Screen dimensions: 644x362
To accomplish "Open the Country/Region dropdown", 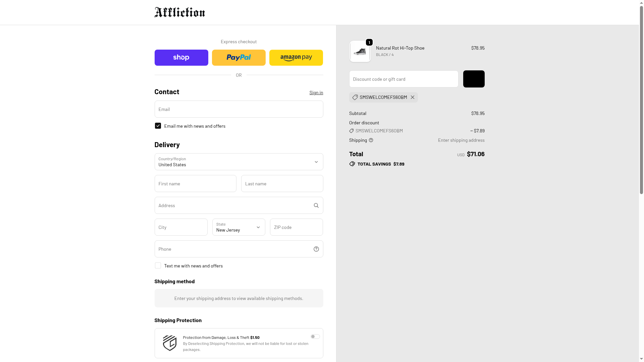I will pyautogui.click(x=238, y=162).
